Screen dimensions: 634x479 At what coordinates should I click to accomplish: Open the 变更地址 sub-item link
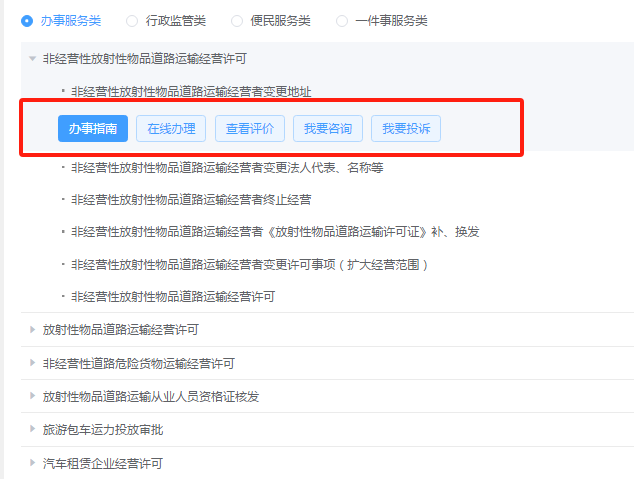[191, 92]
